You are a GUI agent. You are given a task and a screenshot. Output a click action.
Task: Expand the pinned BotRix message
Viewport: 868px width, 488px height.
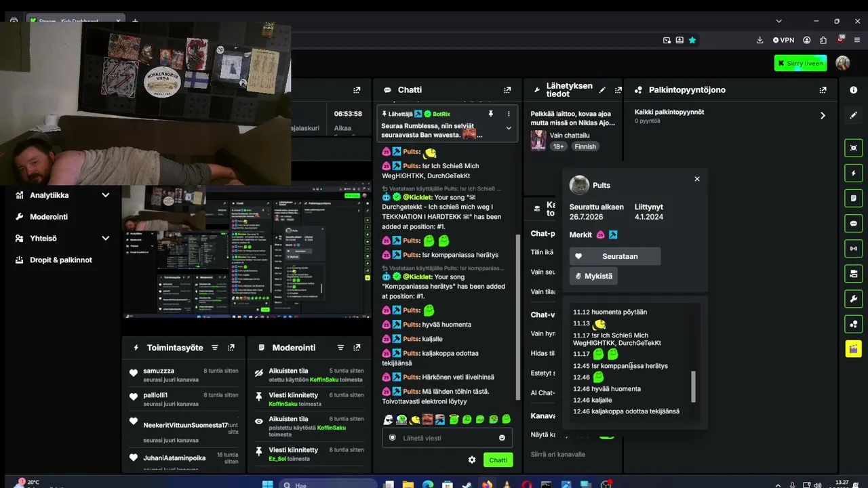(x=509, y=128)
